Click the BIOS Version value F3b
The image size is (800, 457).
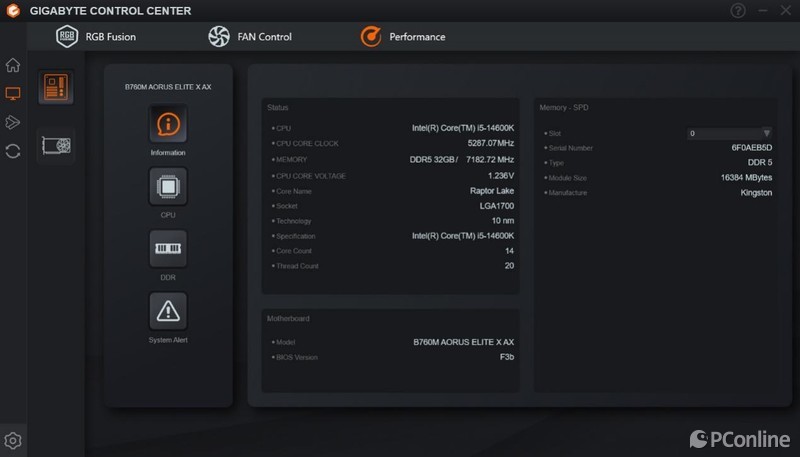click(x=507, y=357)
